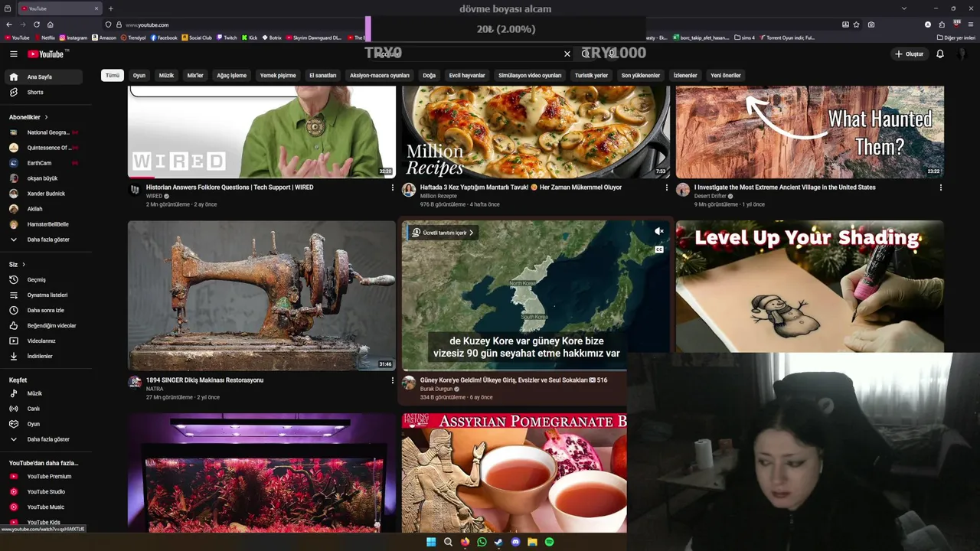Open browser home page icon
Viewport: 980px width, 551px height.
pos(51,24)
